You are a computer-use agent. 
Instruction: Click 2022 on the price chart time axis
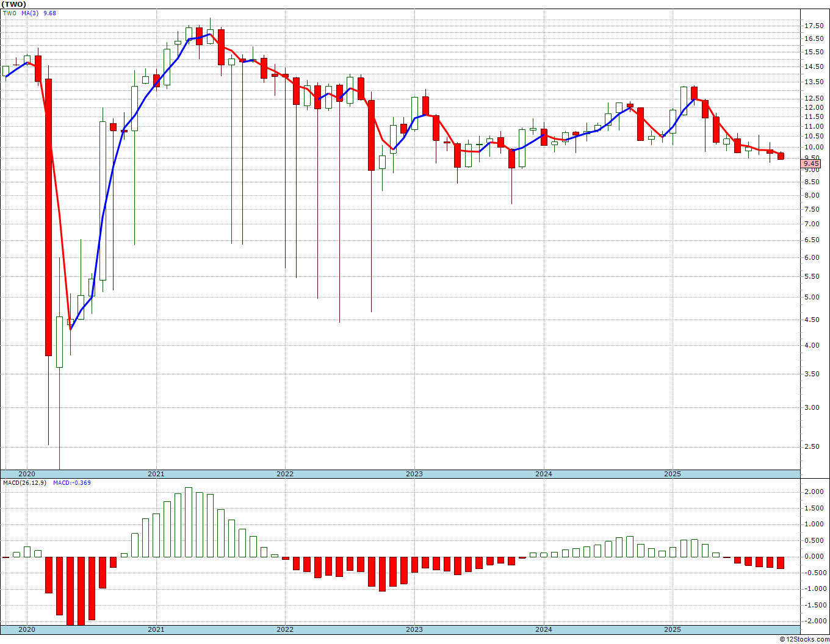[284, 474]
